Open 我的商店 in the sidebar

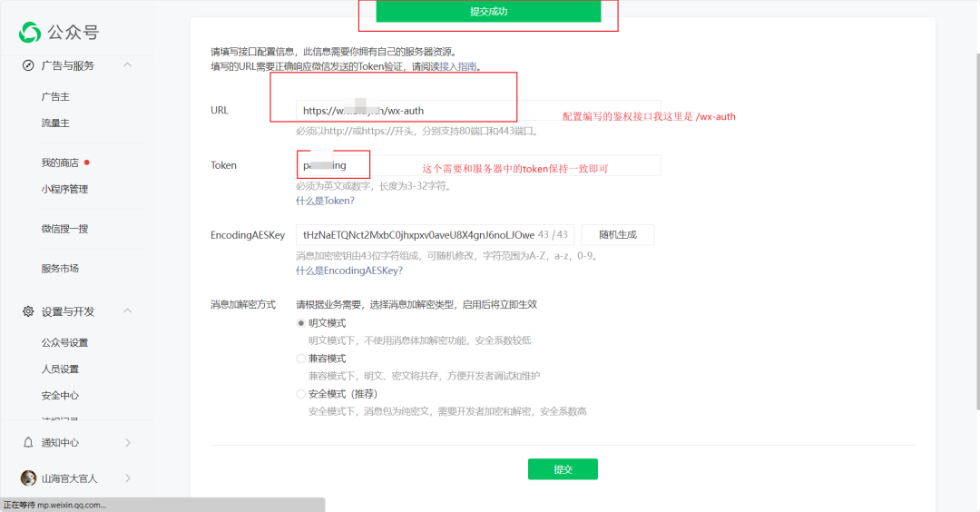(x=60, y=162)
